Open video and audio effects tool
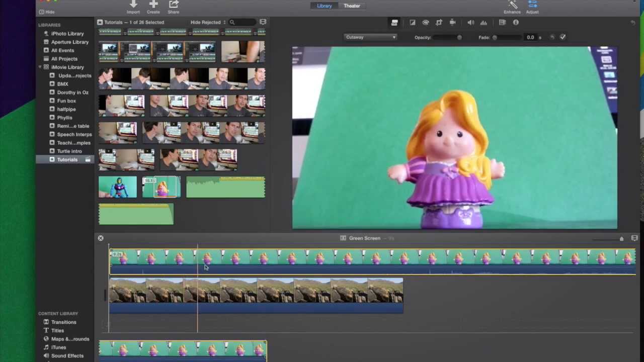 (502, 22)
